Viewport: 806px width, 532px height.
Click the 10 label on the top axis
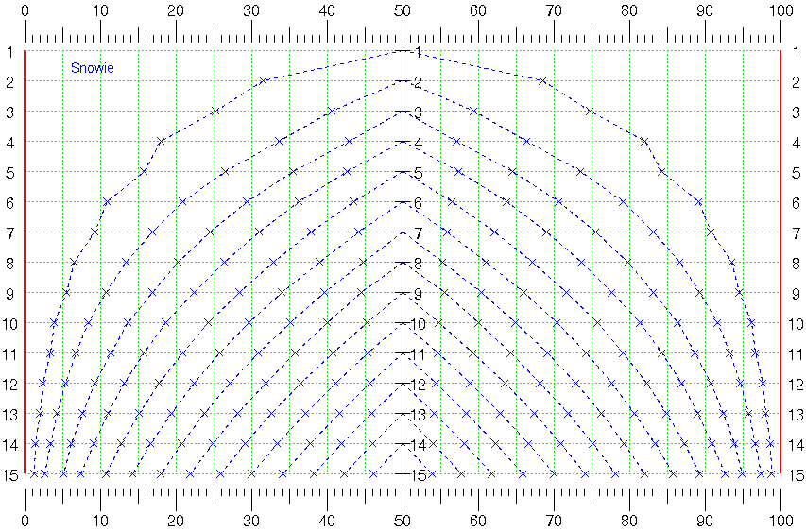100,10
